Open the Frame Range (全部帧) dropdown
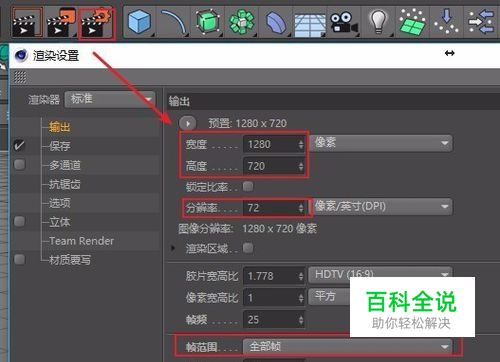The height and width of the screenshot is (362, 500). [347, 347]
